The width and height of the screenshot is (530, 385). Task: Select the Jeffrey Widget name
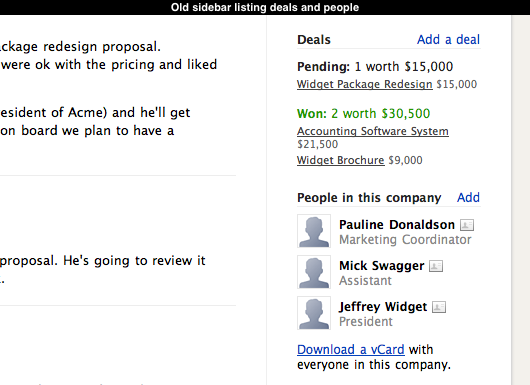[x=383, y=307]
